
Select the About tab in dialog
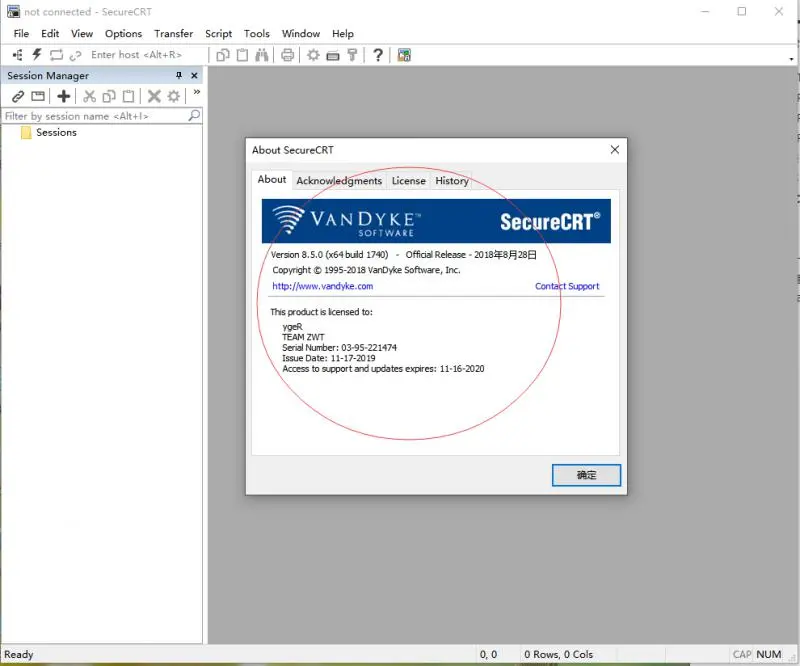272,180
